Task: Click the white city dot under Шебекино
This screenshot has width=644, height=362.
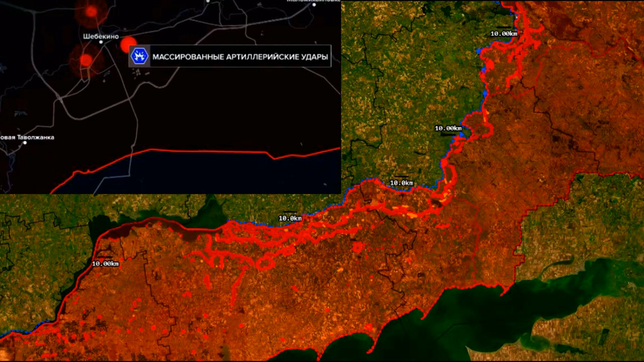Action: 101,42
